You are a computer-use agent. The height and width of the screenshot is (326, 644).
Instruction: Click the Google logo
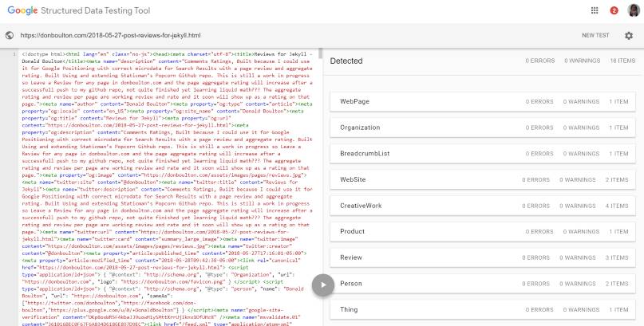point(22,10)
